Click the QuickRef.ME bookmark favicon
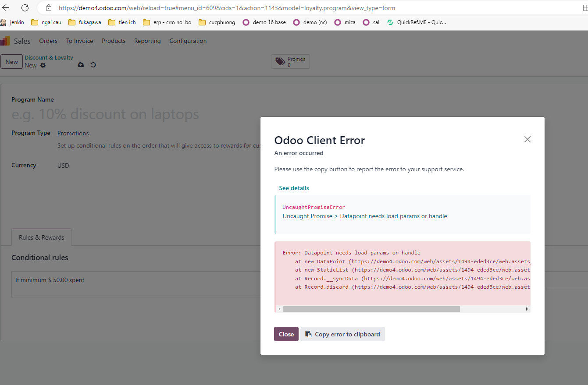The image size is (588, 385). click(390, 22)
